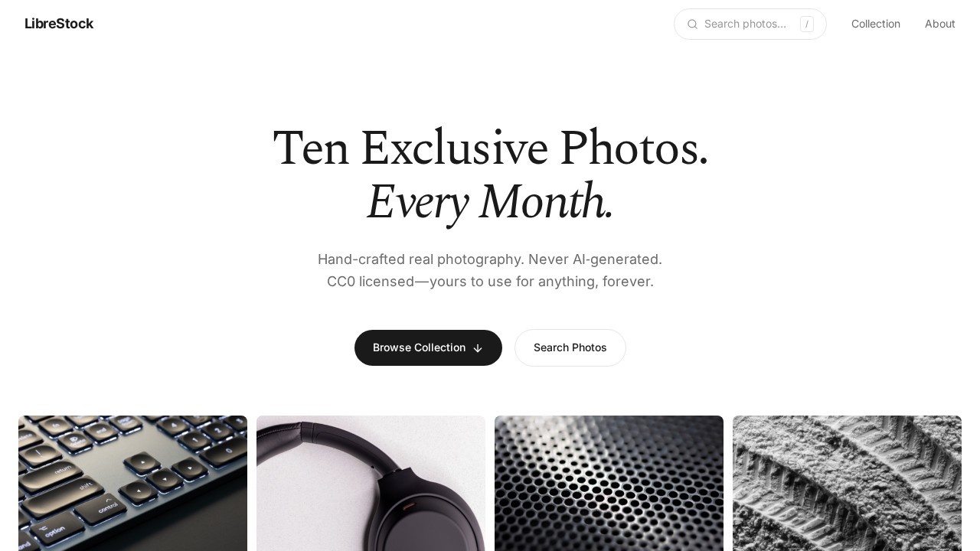Open the tire tracks in sand photo

click(847, 483)
